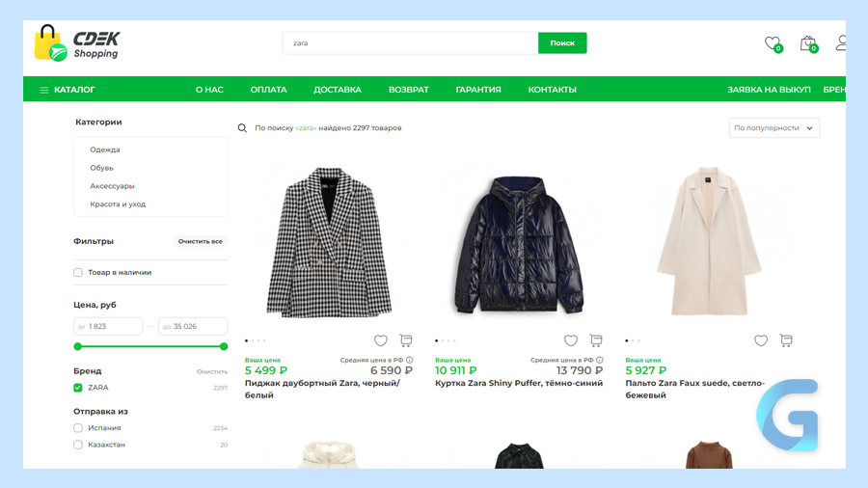Screen dimensions: 868x488
Task: Select the Обувь category
Action: [101, 168]
